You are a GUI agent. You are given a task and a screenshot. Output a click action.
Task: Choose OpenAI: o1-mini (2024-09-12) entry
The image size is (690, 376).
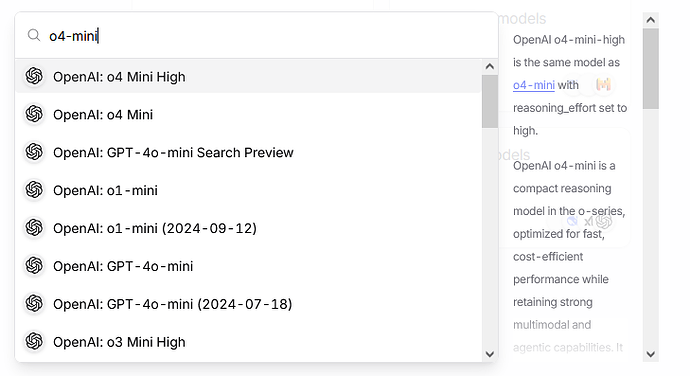(x=249, y=228)
